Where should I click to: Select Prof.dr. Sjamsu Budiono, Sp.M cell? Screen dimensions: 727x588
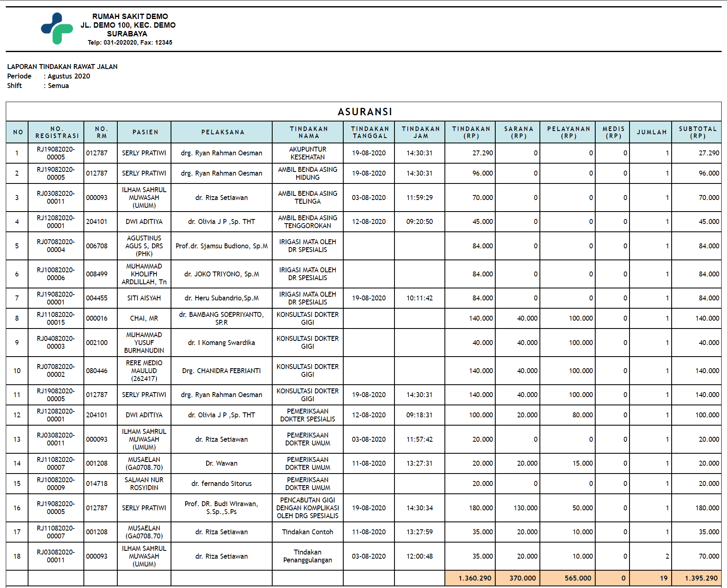(x=222, y=246)
